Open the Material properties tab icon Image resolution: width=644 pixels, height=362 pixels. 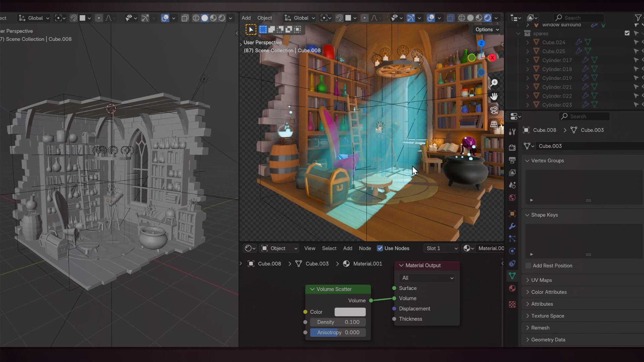(x=512, y=288)
